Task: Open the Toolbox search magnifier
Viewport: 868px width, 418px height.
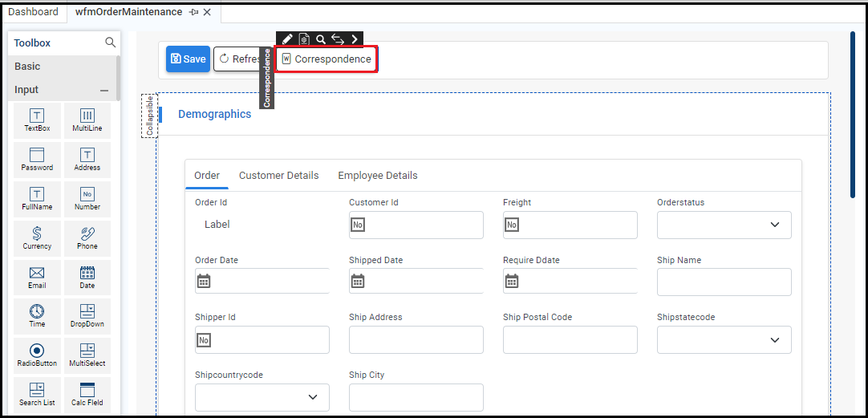Action: 110,43
